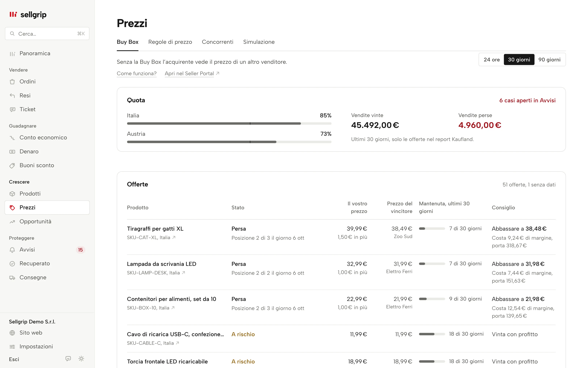Click the Resi return arrow icon
The image size is (588, 368).
pyautogui.click(x=12, y=96)
